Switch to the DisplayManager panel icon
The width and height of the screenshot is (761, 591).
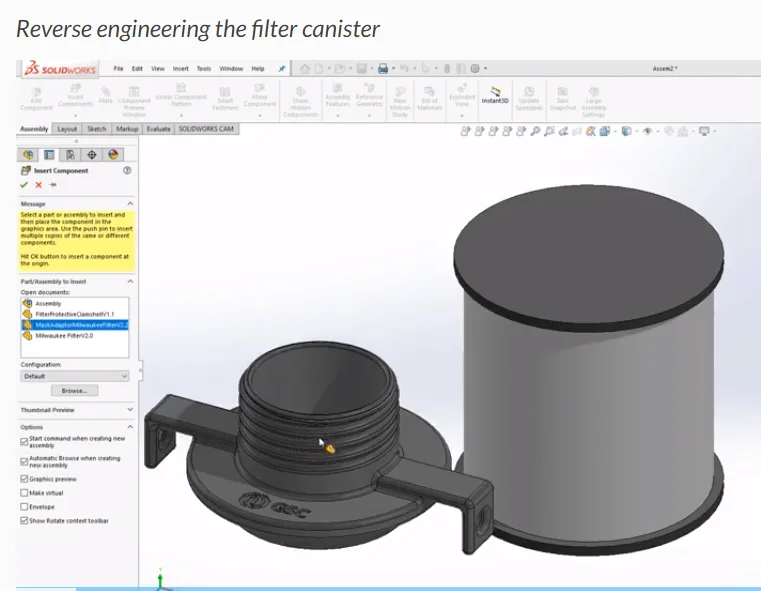[113, 155]
